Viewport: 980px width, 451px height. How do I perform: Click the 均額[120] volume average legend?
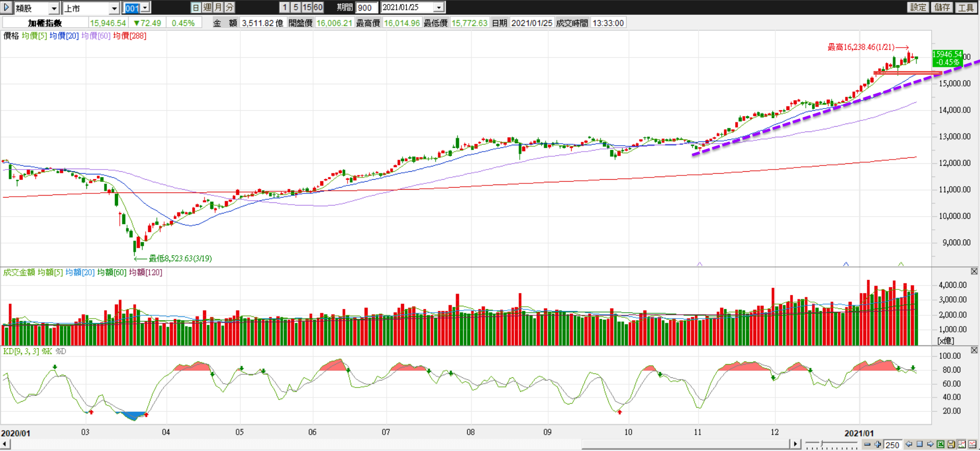[x=146, y=272]
